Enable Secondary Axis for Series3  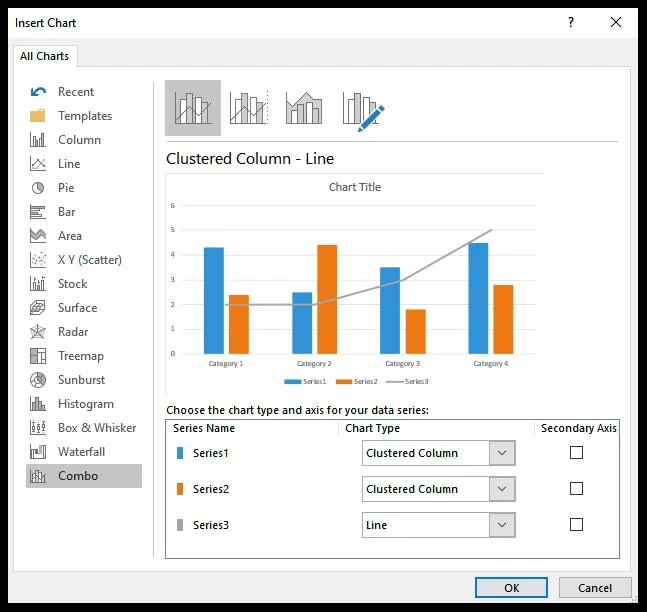coord(576,525)
